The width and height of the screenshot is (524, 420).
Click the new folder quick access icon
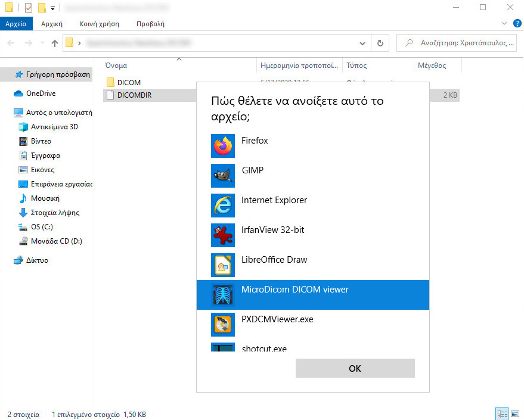[42, 7]
